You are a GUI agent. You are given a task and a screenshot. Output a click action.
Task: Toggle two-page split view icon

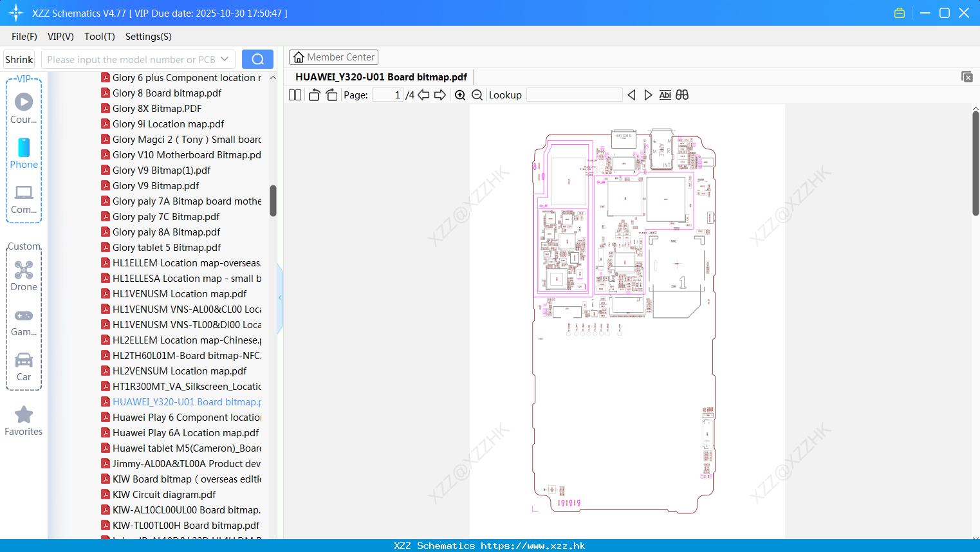point(295,95)
